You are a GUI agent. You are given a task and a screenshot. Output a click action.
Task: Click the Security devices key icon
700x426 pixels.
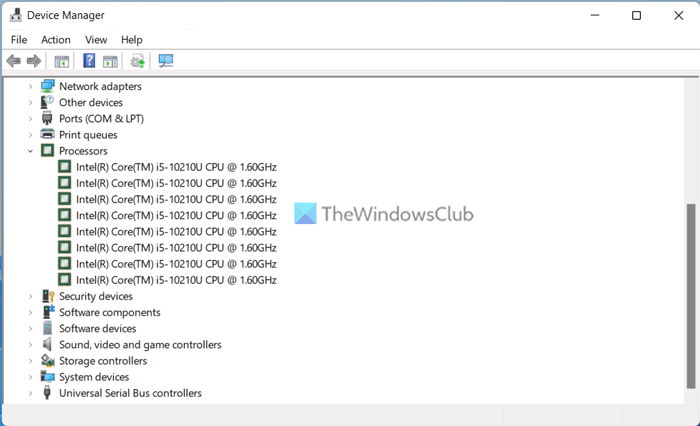point(48,296)
